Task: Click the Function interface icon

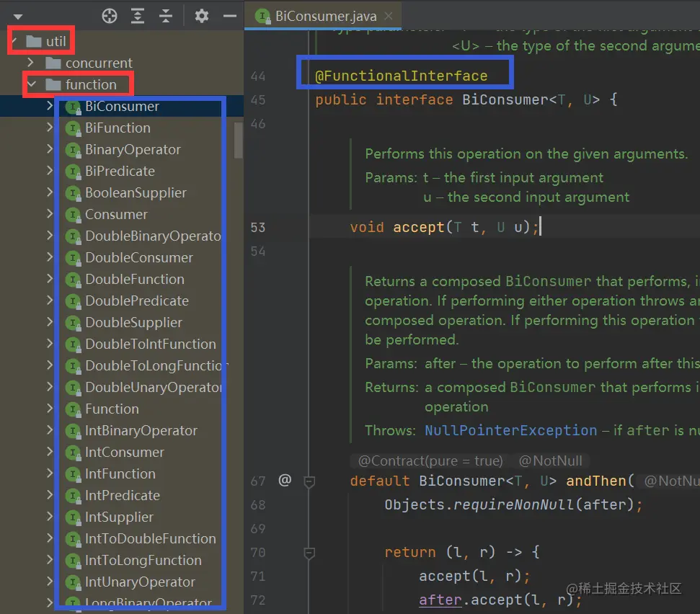Action: (73, 409)
